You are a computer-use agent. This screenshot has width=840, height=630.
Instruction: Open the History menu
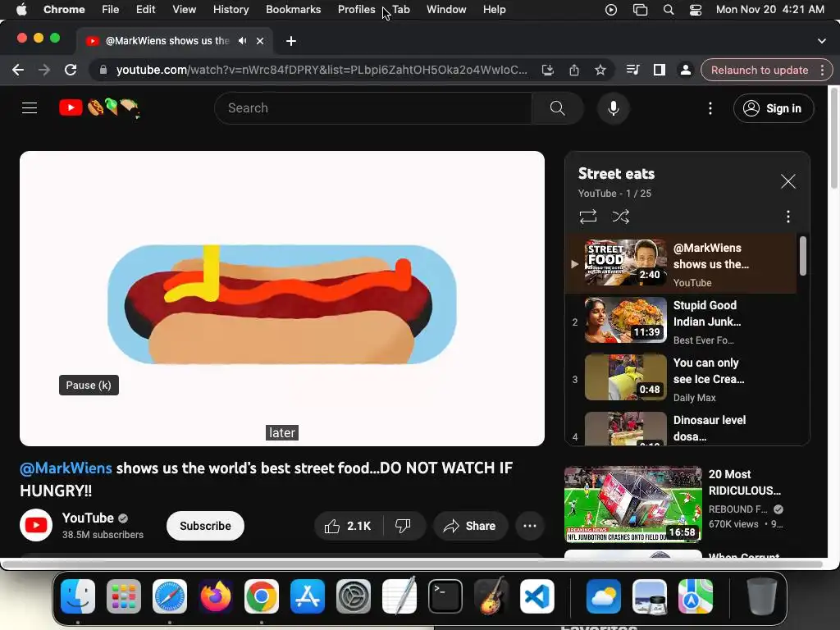(x=231, y=10)
